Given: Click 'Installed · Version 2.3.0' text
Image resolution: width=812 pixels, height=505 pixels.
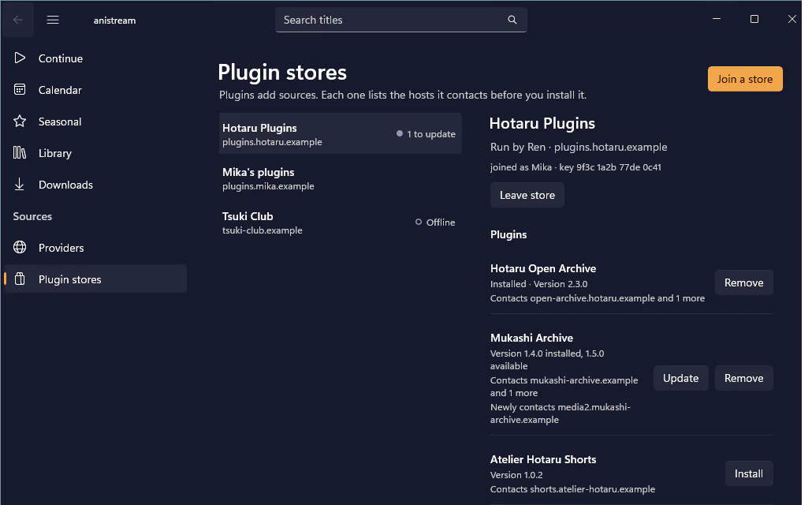Looking at the screenshot, I should [x=538, y=283].
